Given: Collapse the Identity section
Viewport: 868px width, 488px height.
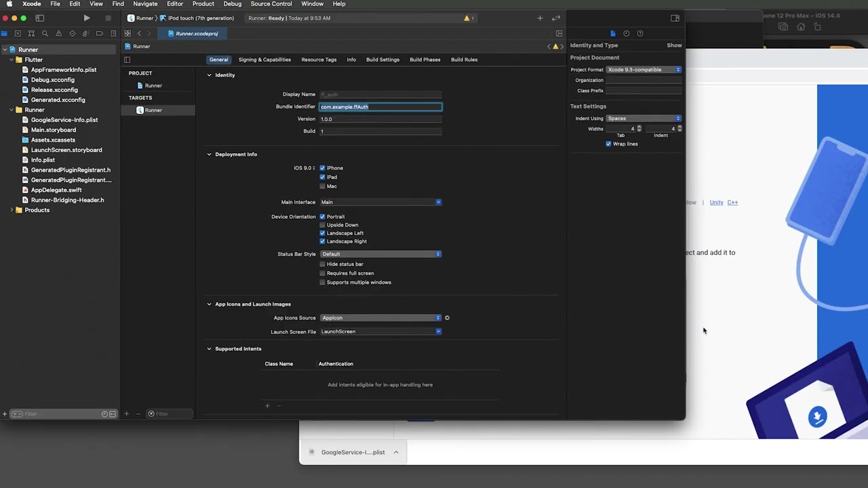Looking at the screenshot, I should (x=209, y=75).
